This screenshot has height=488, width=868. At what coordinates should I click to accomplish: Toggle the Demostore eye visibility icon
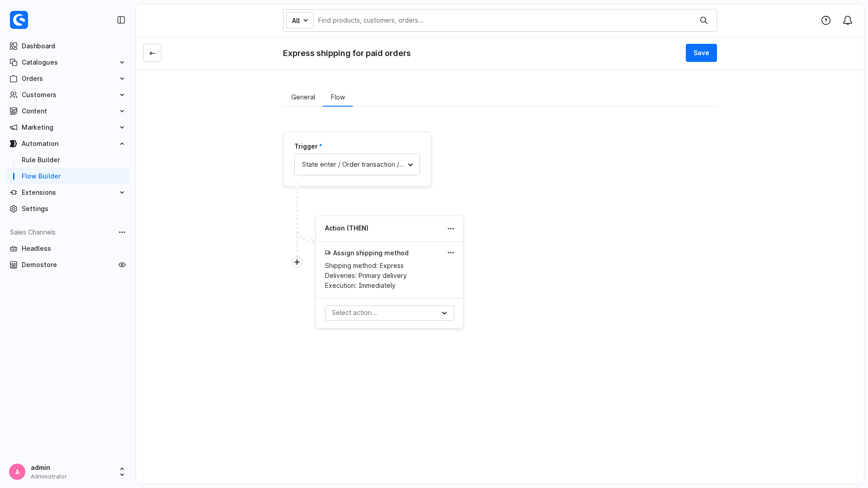point(122,265)
